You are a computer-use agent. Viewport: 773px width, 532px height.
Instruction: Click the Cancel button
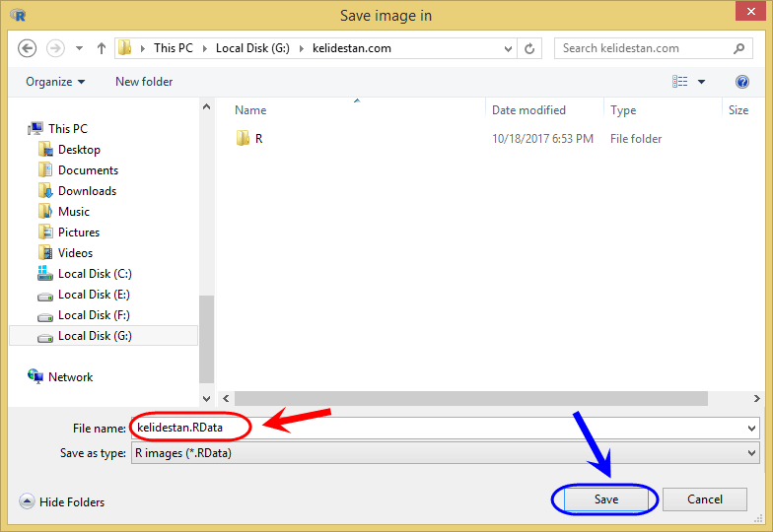pos(704,499)
